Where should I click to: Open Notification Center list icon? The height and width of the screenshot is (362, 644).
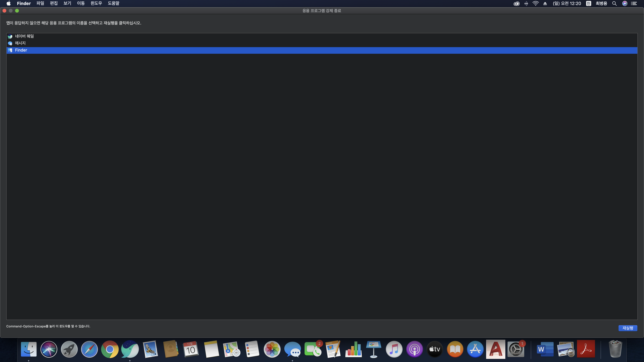click(634, 3)
